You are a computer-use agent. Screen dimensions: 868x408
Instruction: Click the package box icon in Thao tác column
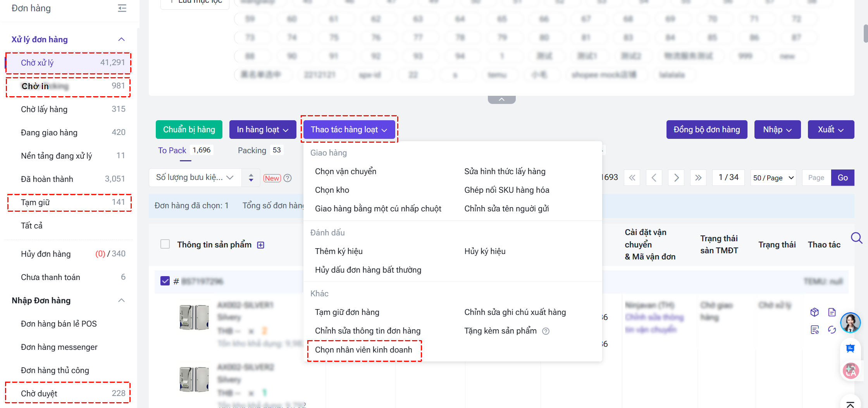[x=815, y=312]
